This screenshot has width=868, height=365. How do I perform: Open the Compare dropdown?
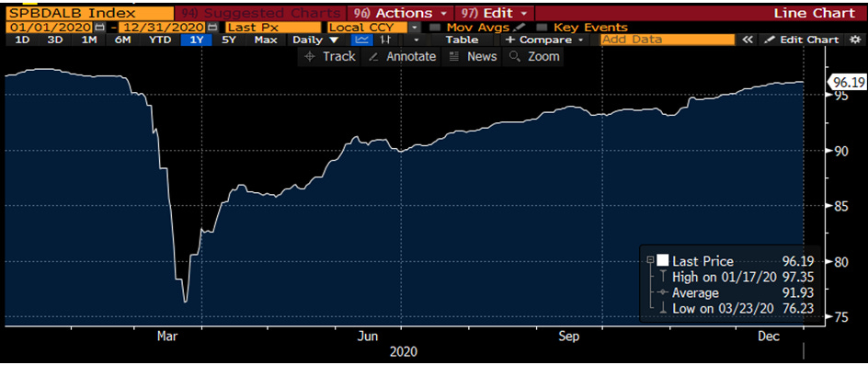[544, 40]
